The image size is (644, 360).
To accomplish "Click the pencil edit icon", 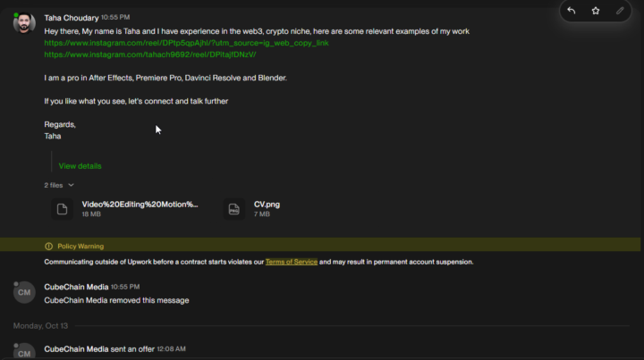I will pos(620,11).
